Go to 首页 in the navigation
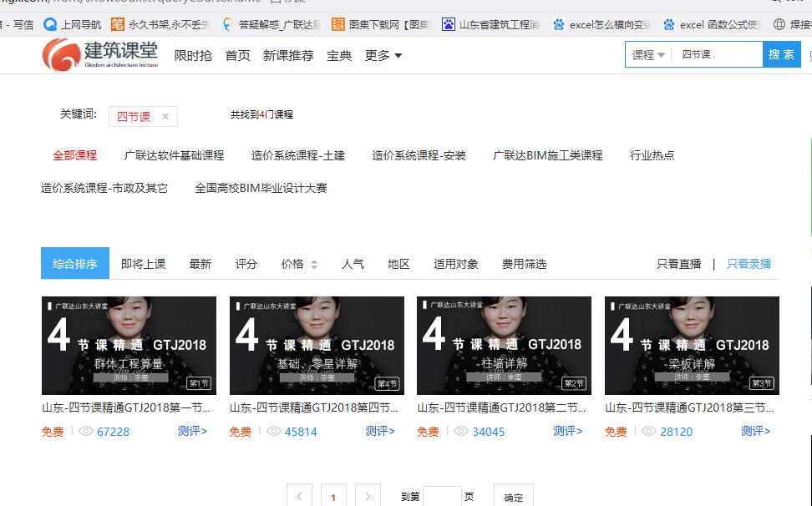The image size is (812, 506). pyautogui.click(x=238, y=55)
